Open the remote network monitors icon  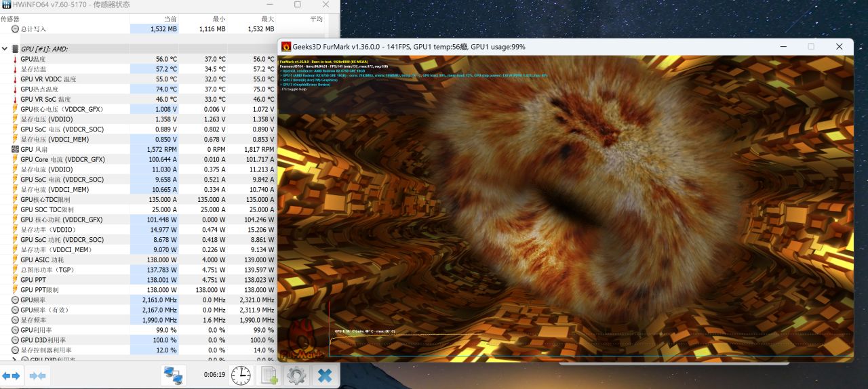(x=174, y=375)
